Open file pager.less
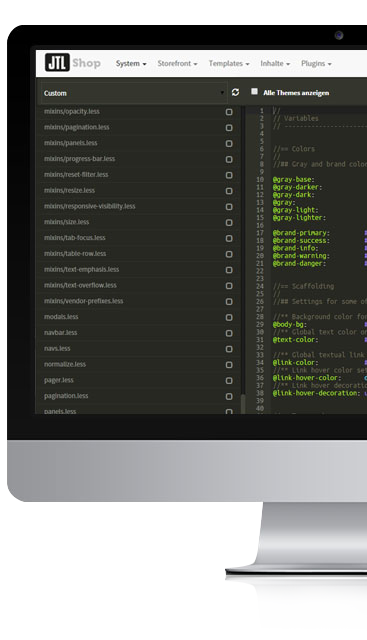367x640 pixels. tap(59, 380)
